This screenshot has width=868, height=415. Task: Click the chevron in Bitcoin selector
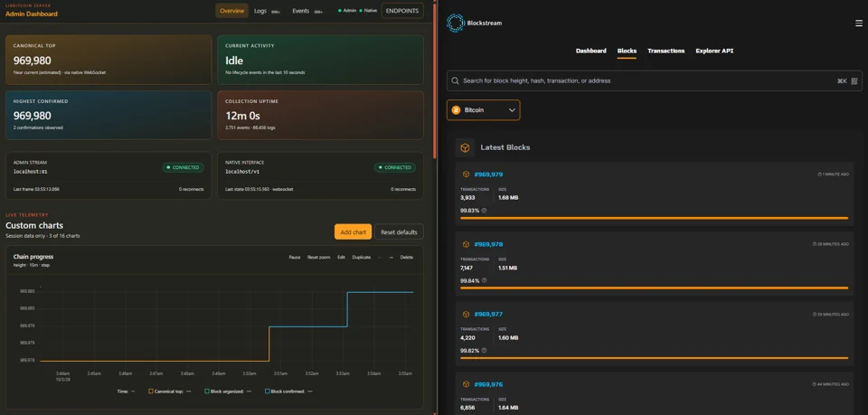pyautogui.click(x=512, y=110)
